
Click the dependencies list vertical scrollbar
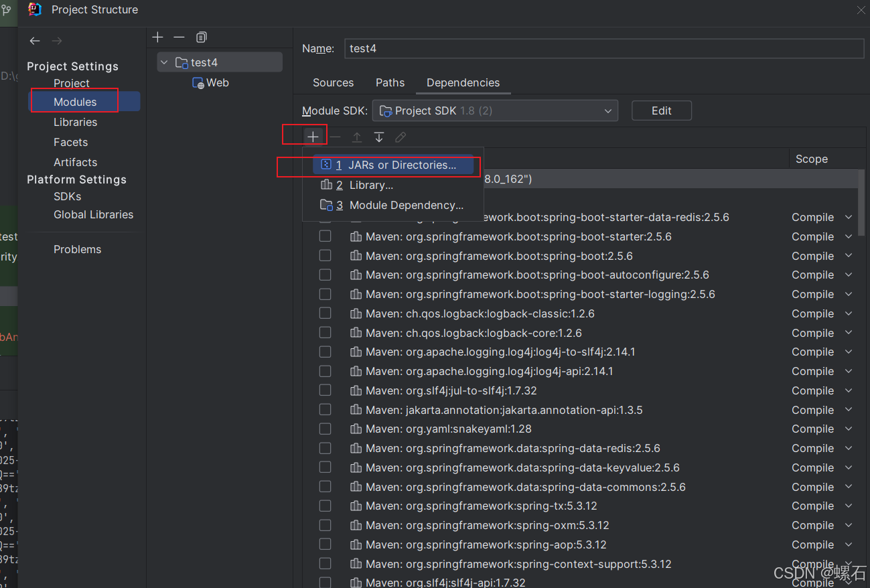[x=861, y=202]
